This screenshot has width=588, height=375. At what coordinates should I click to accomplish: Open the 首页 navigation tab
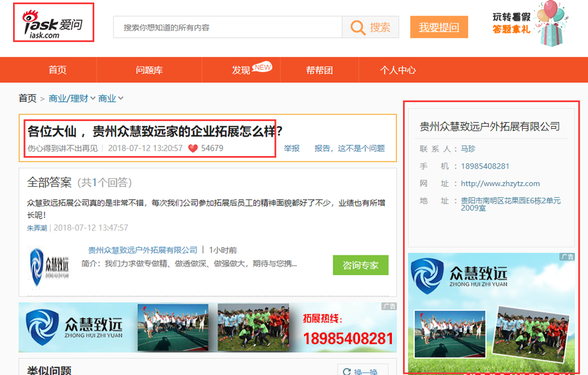[x=57, y=70]
